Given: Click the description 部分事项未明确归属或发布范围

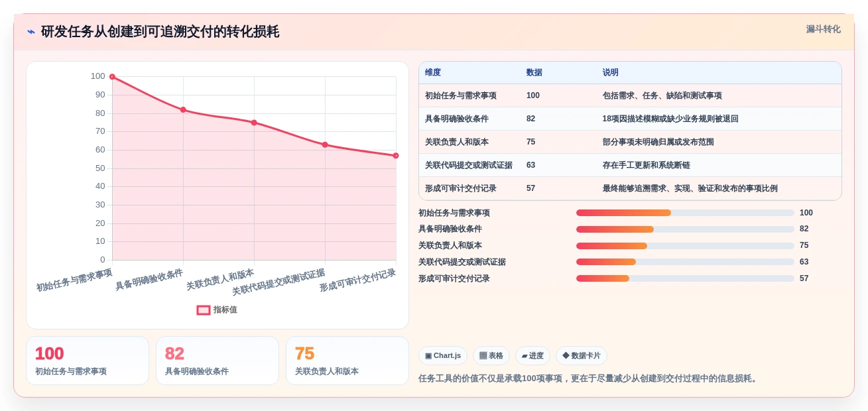Looking at the screenshot, I should pyautogui.click(x=658, y=142).
